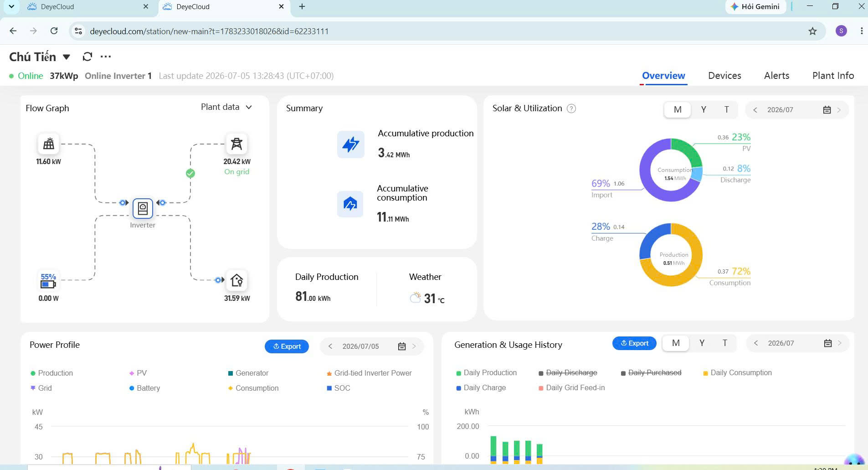Select M range in Solar & Utilization
Viewport: 868px width, 470px height.
678,110
